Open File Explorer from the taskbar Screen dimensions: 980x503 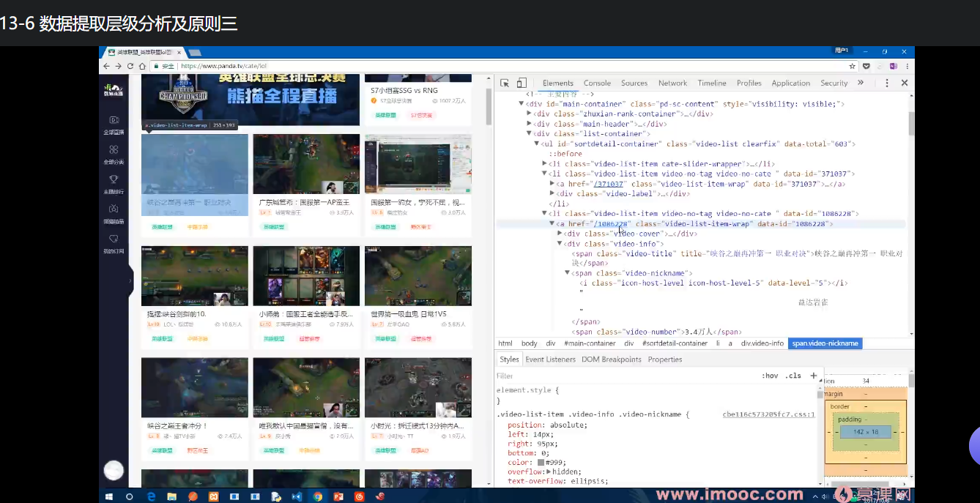(x=171, y=496)
